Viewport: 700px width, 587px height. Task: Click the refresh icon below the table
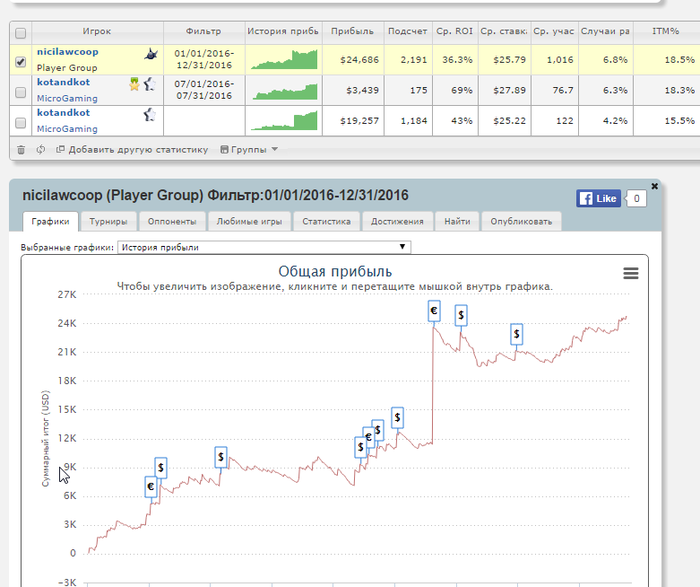(x=41, y=150)
